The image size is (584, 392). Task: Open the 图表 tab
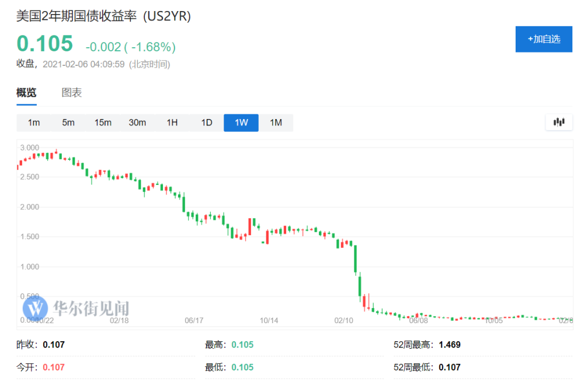[72, 92]
